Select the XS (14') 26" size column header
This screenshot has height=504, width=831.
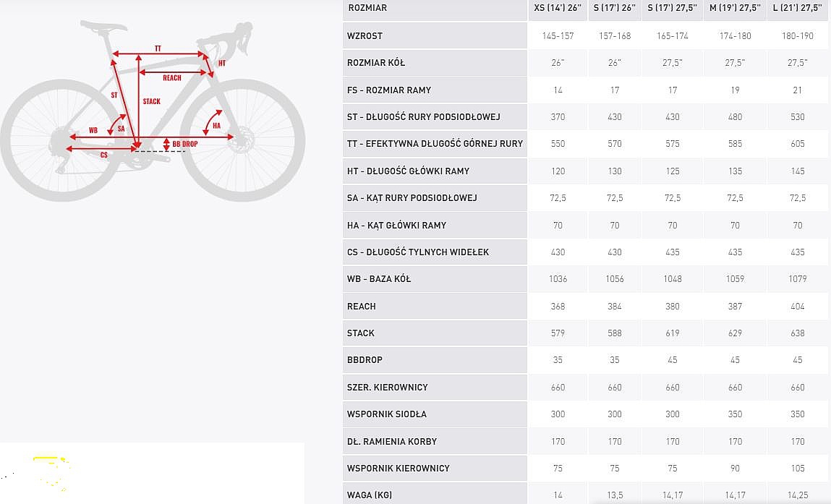(558, 8)
